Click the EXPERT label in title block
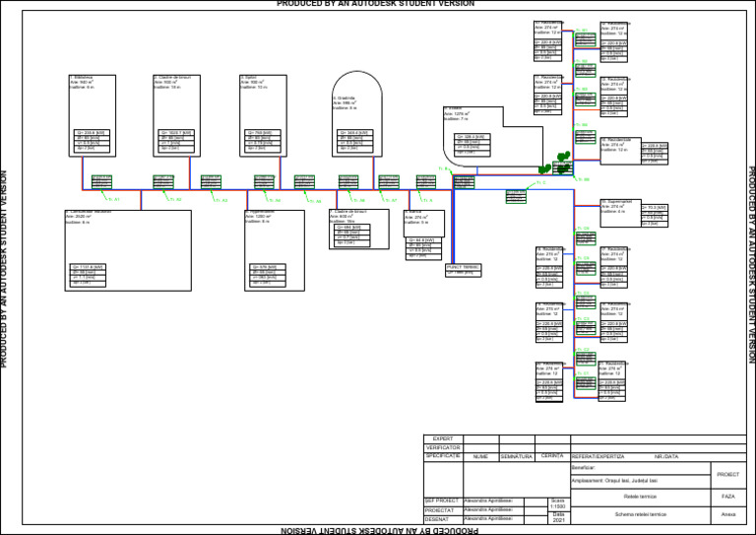This screenshot has height=535, width=756. tap(443, 439)
